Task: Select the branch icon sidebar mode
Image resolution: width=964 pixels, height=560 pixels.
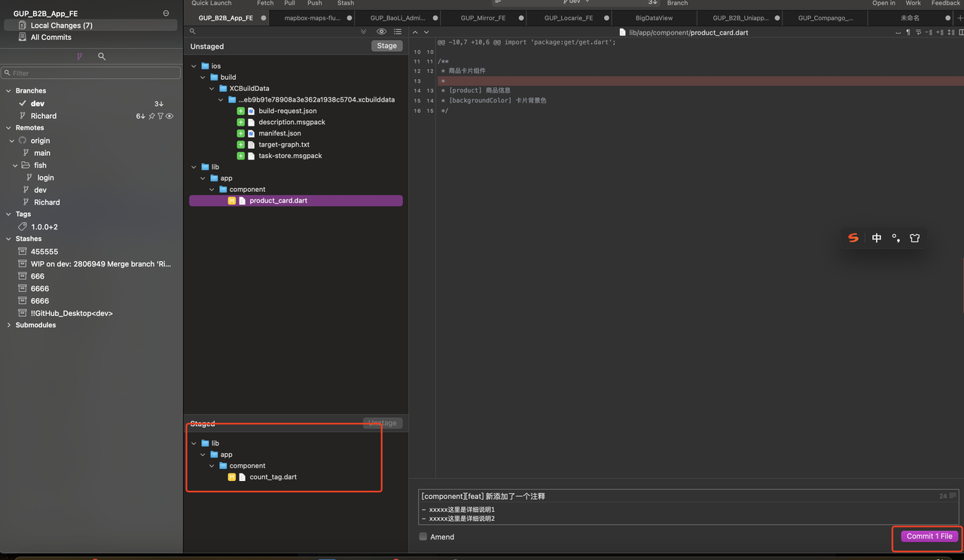Action: tap(79, 56)
